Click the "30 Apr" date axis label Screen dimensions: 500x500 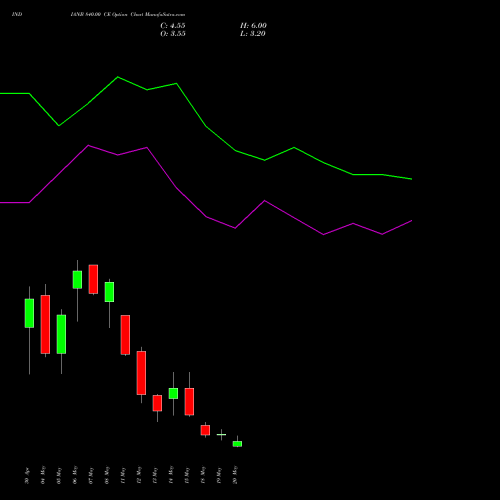[x=27, y=476]
